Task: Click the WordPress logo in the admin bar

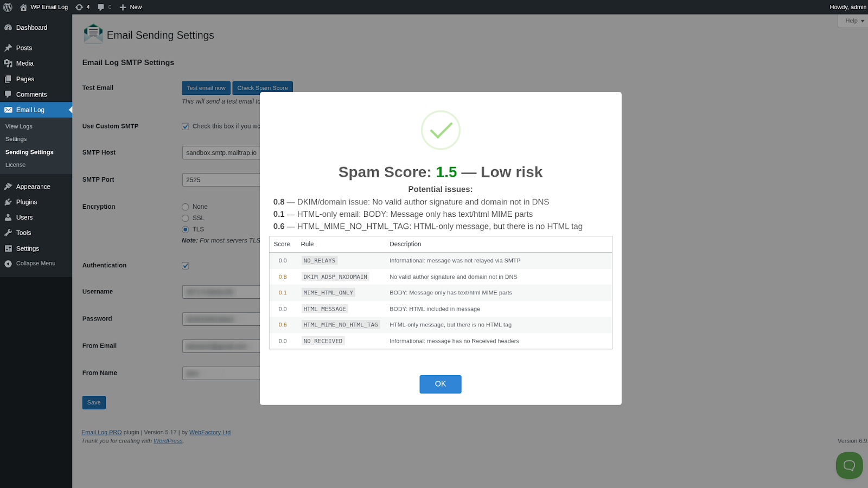Action: [8, 7]
